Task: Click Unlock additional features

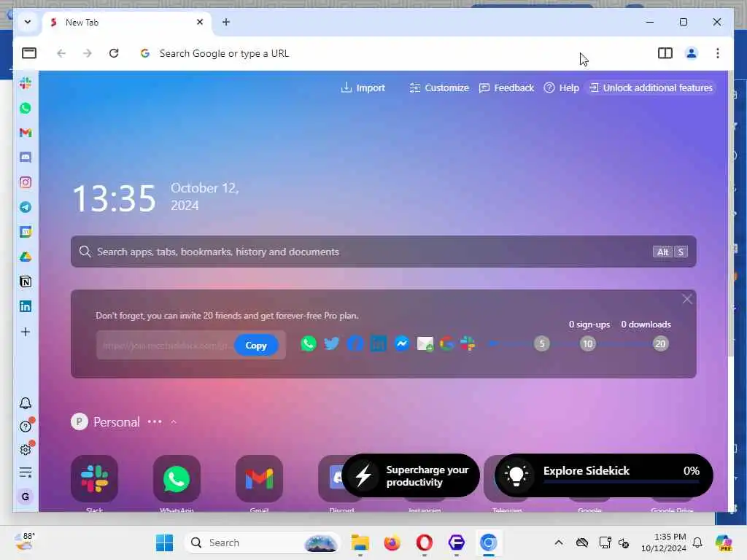Action: point(651,87)
